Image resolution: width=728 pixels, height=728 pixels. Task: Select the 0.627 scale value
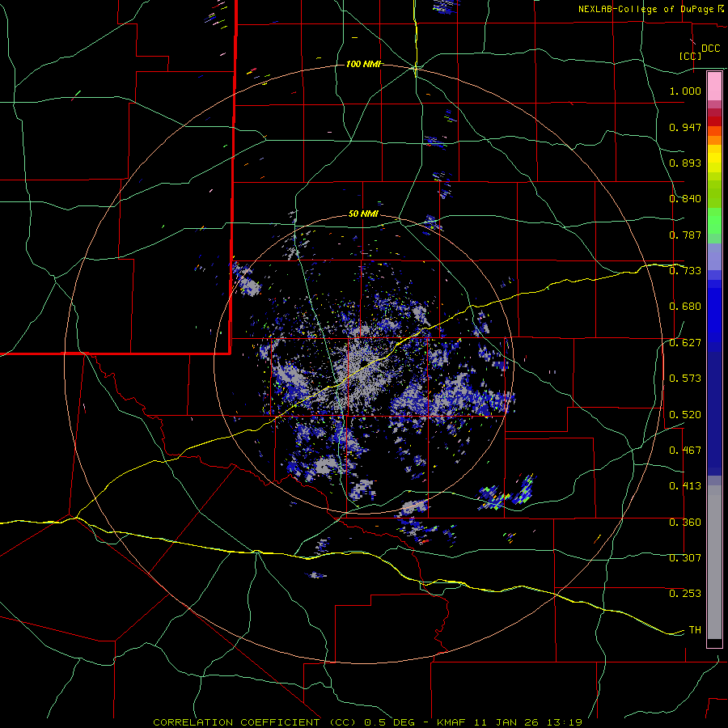[685, 343]
